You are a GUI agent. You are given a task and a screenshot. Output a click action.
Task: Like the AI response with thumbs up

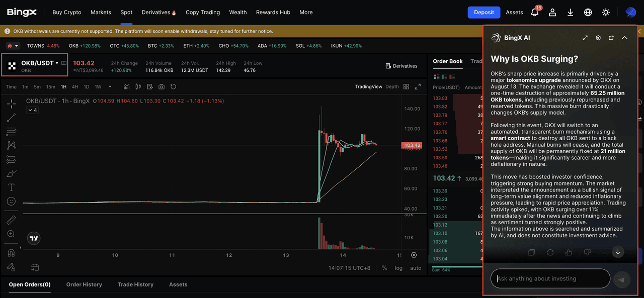(x=569, y=252)
